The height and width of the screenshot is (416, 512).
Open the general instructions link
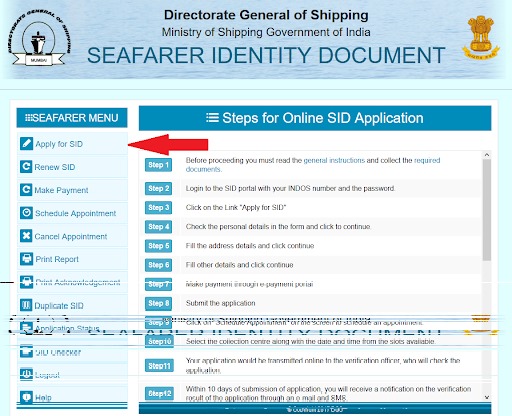click(x=334, y=160)
